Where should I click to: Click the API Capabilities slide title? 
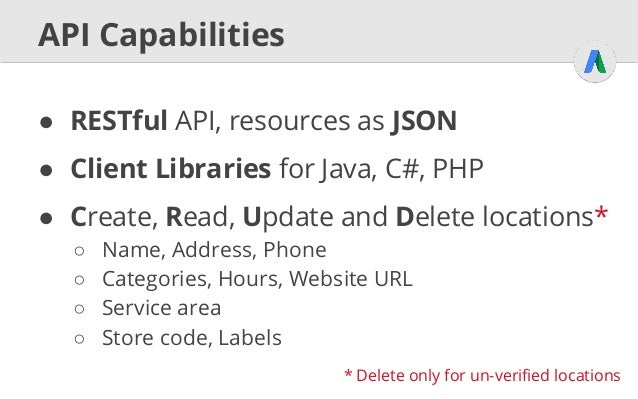click(161, 35)
